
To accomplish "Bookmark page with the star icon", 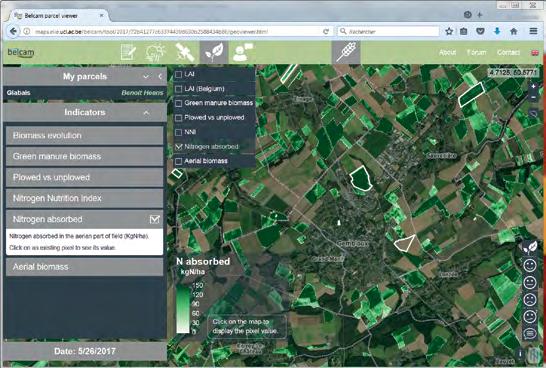I will coord(449,31).
